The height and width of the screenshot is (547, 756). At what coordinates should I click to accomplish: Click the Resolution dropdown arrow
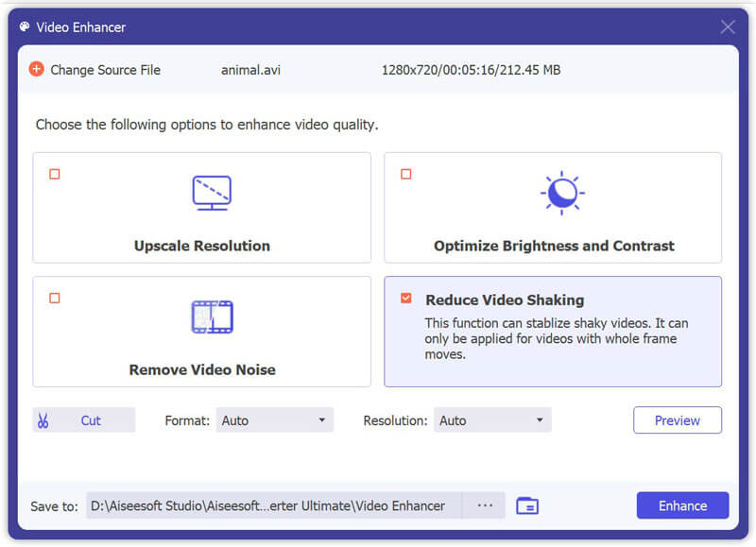pos(540,420)
